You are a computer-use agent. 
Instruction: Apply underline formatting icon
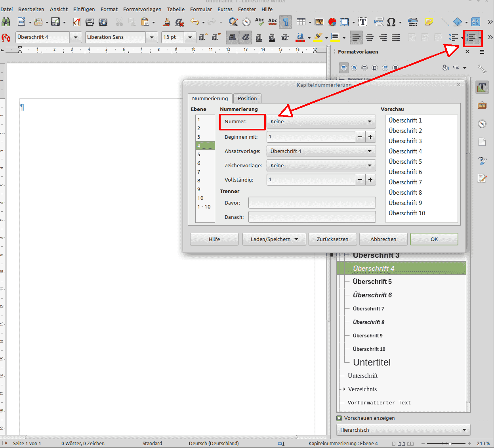point(259,37)
